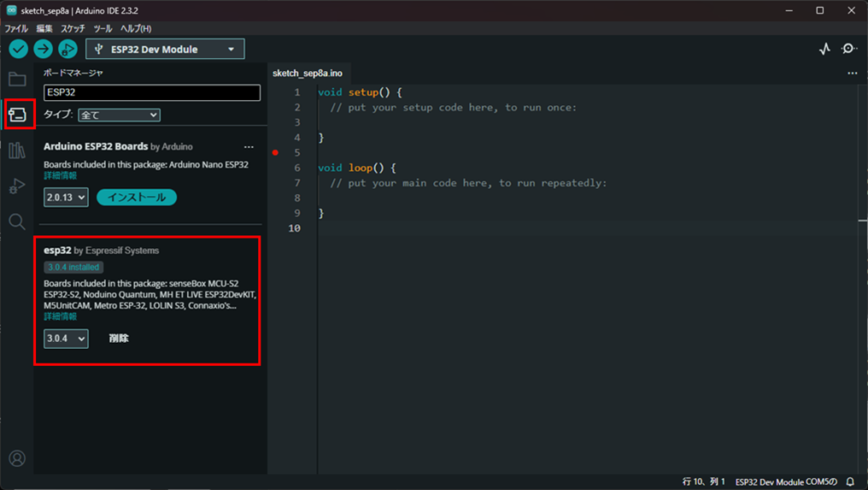Click the void loop() code line
The image size is (868, 490).
(x=357, y=168)
